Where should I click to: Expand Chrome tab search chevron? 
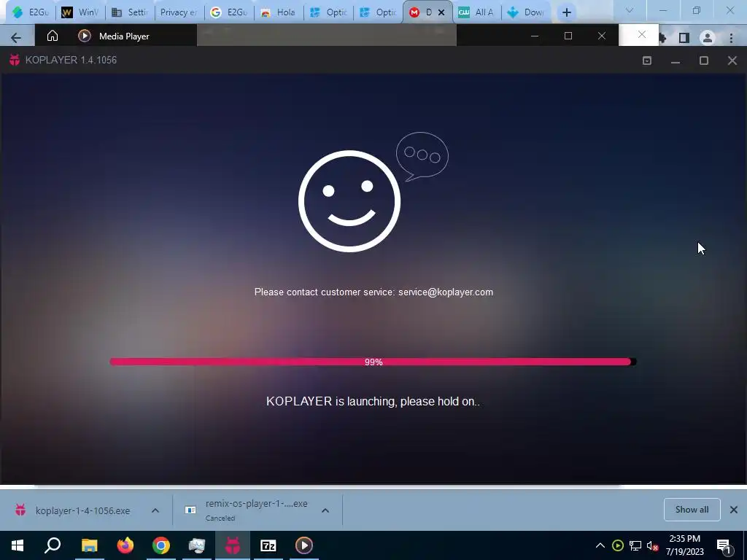pos(630,10)
